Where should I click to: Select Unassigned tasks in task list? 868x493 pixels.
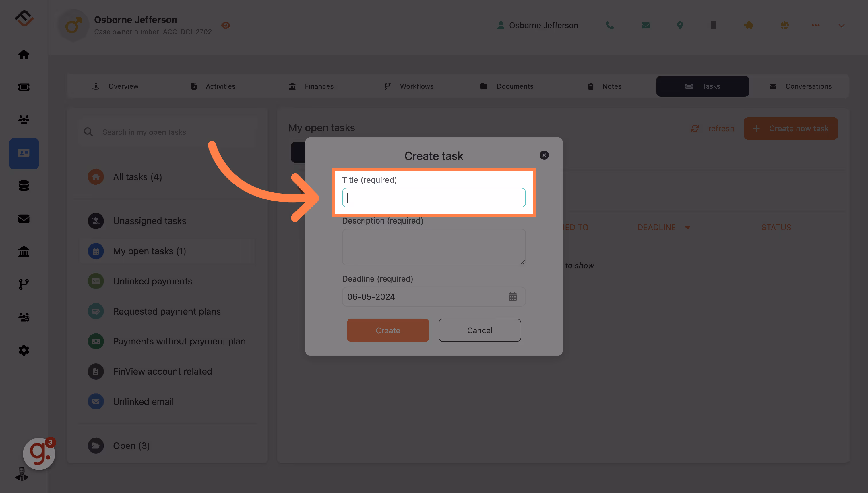pos(149,221)
